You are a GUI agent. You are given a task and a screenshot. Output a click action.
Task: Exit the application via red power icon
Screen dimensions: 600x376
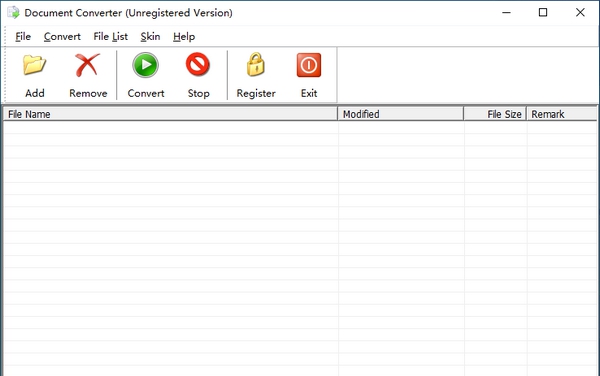point(308,65)
